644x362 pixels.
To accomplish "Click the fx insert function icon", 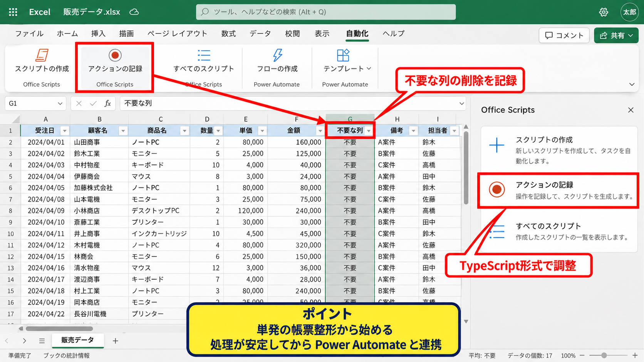I will (x=108, y=103).
